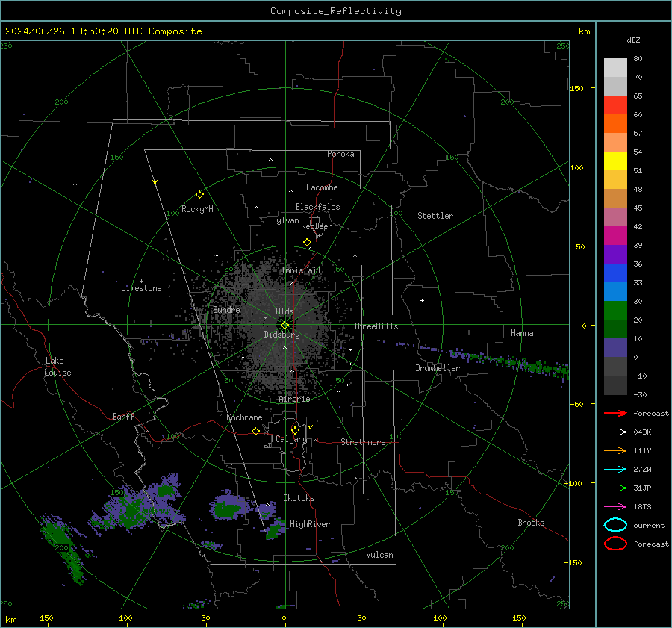Select the yellow diamond marker below Cochrane

coord(255,431)
